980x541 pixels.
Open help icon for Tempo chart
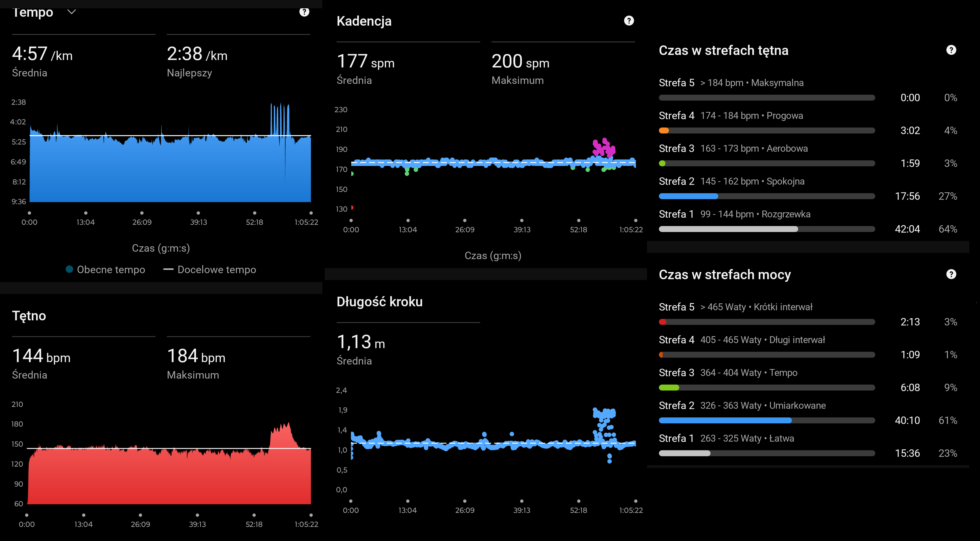click(x=304, y=12)
